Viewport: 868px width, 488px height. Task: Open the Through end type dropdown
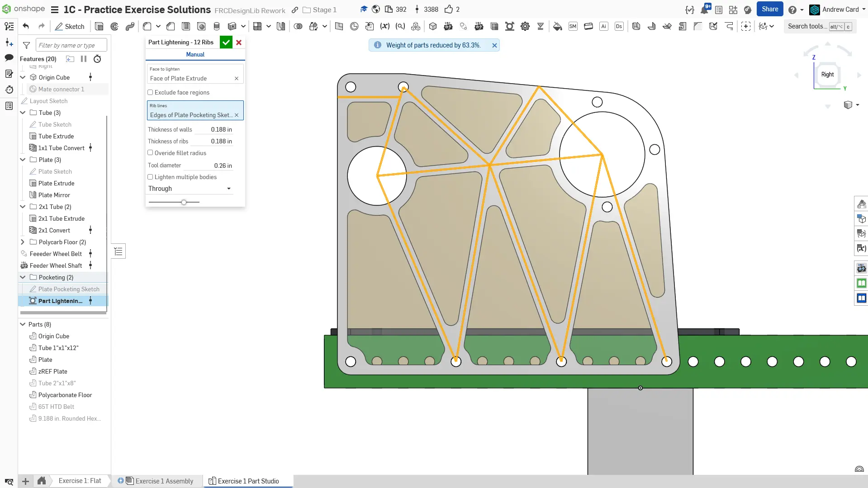pos(190,189)
